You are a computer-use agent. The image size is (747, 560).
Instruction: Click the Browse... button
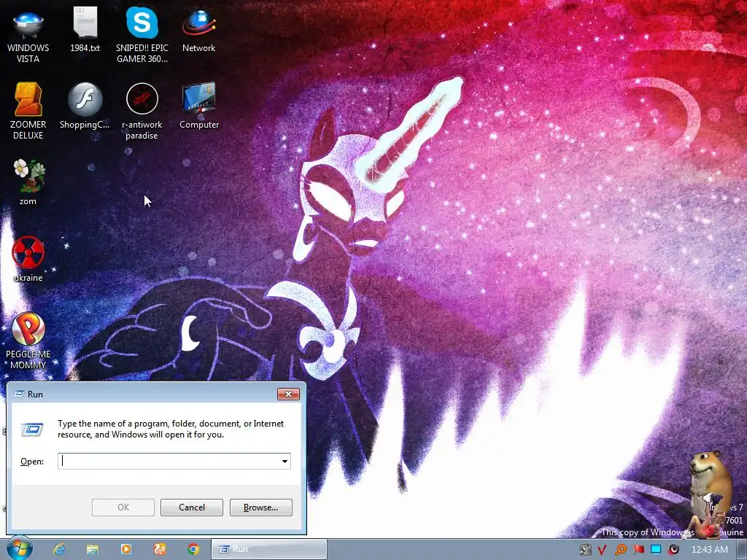[x=260, y=507]
